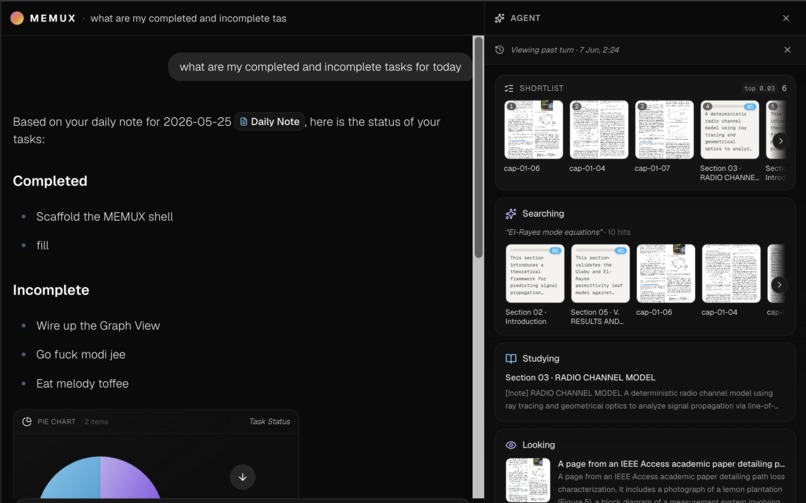806x503 pixels.
Task: Click the Searching sparkle icon
Action: pos(510,214)
